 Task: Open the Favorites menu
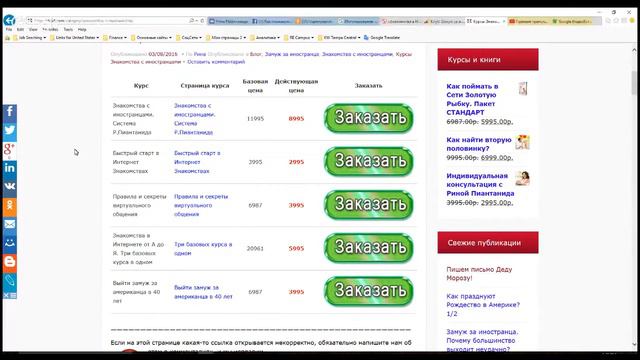50,29
